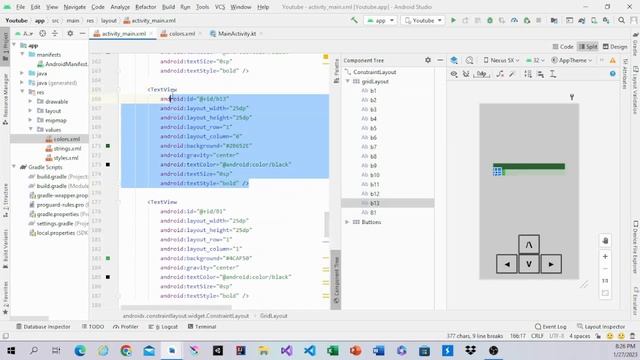The width and height of the screenshot is (640, 360).
Task: Click the Guidelines icon in design toolbar
Action: click(553, 74)
